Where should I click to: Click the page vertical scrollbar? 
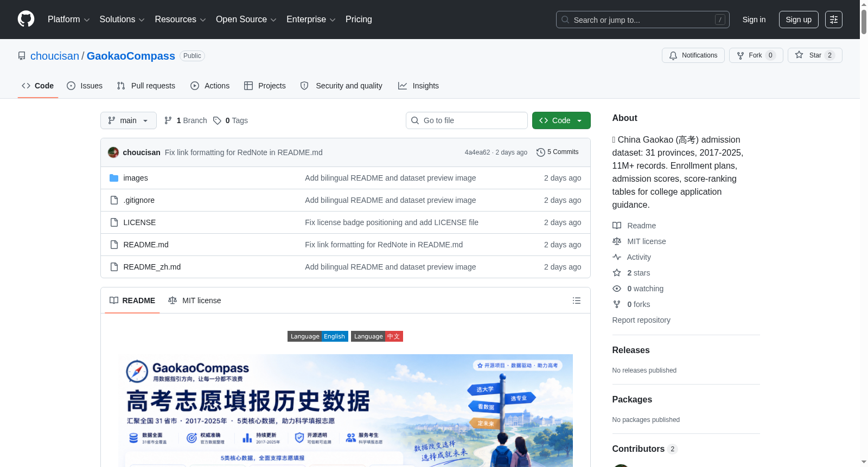pyautogui.click(x=864, y=233)
